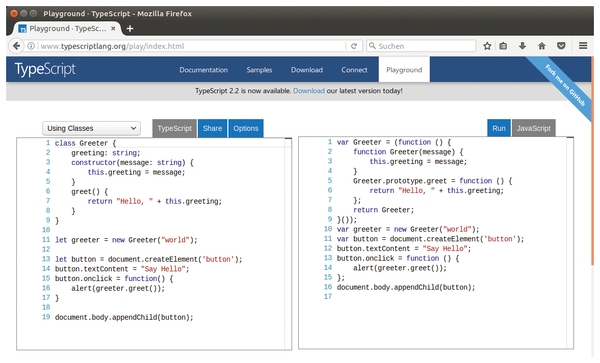Screen dimensions: 600x363
Task: Open the Playground nav item
Action: click(404, 70)
